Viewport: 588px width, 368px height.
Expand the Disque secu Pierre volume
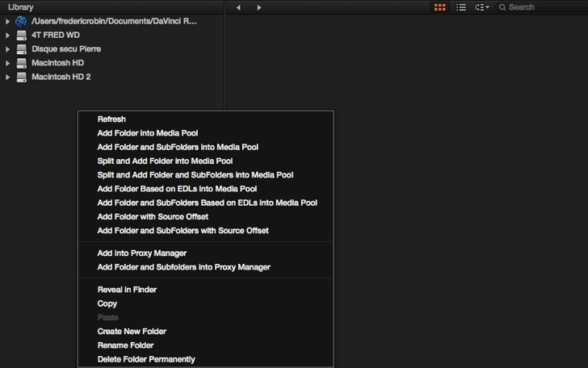tap(7, 49)
